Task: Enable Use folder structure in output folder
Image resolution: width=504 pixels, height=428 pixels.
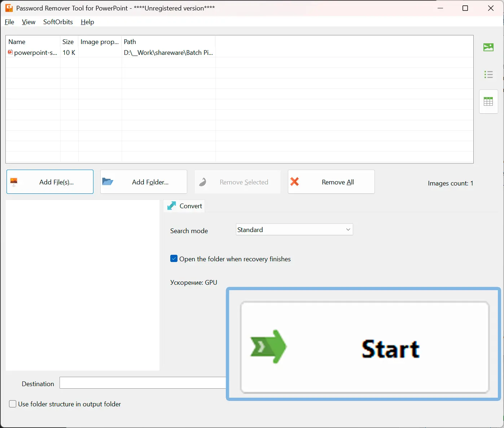Action: pos(13,404)
